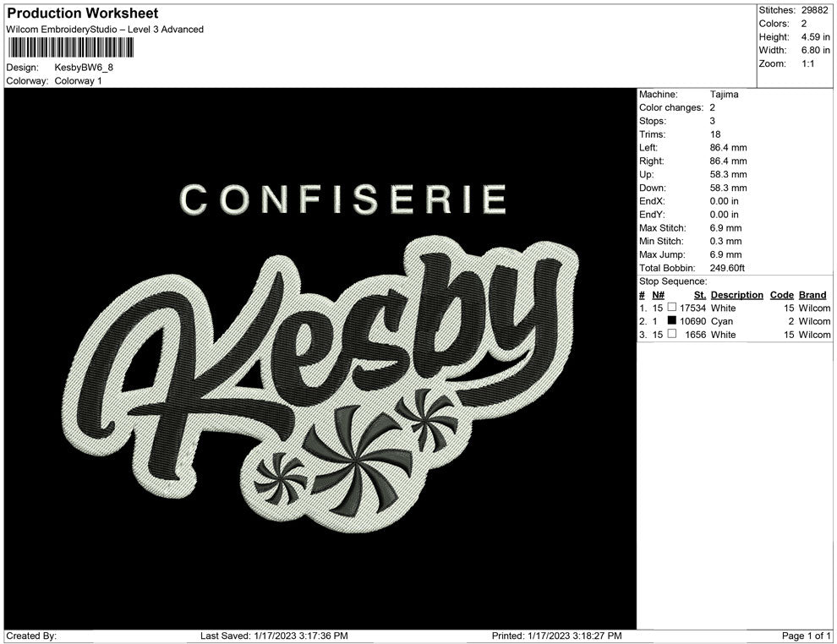The width and height of the screenshot is (837, 644).
Task: Click "Wilcom EmbroideryStudio – Level 3 Advanced" text
Action: tap(105, 30)
